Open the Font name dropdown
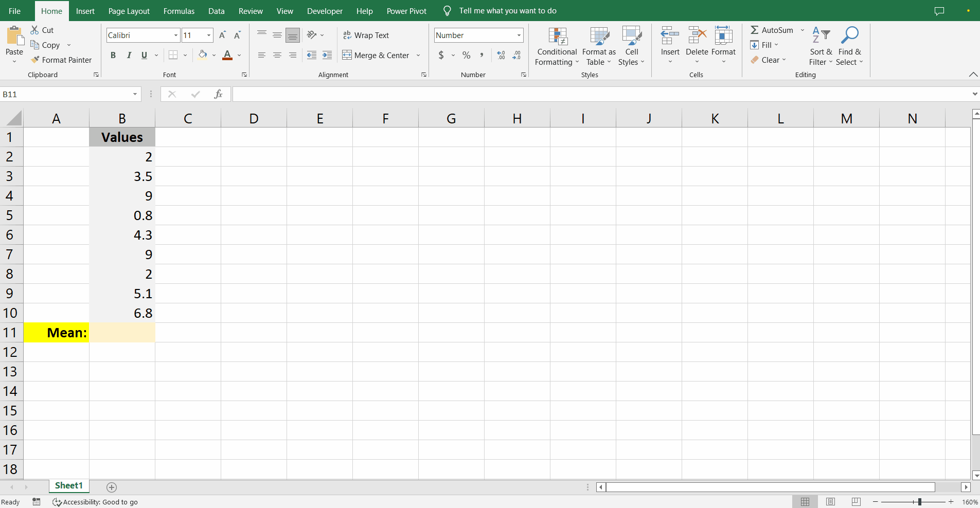 tap(175, 35)
